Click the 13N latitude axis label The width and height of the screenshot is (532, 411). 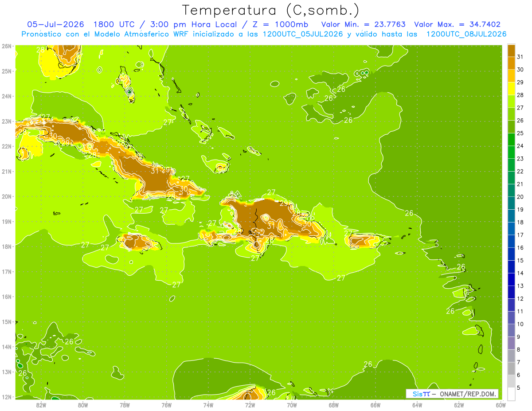pos(7,372)
